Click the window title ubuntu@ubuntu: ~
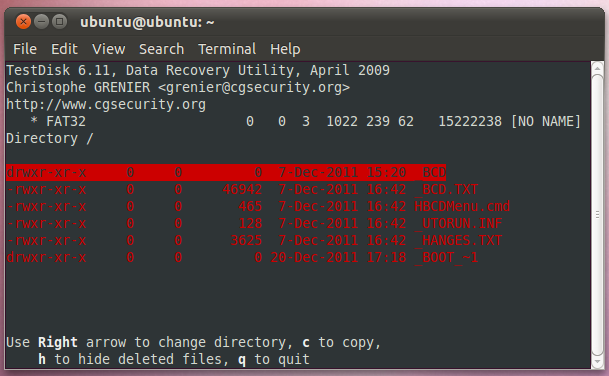Screen dimensions: 609x376 (x=147, y=22)
